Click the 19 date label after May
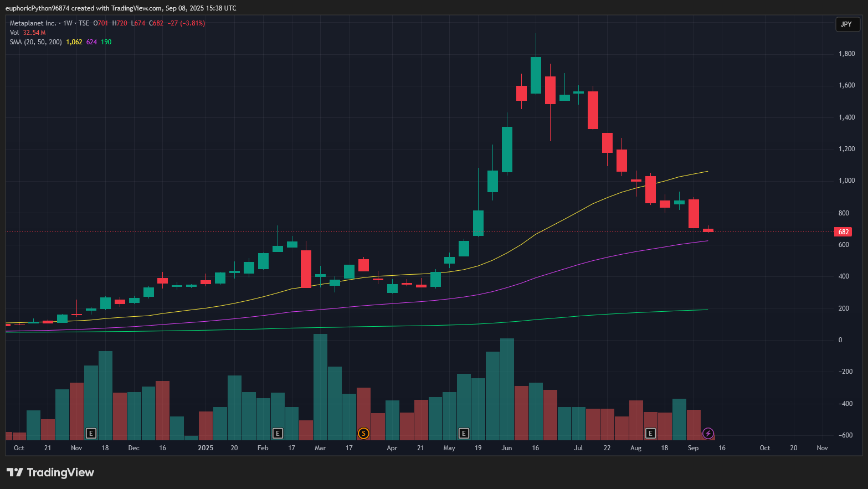Screen dimensions: 868x489 pos(478,448)
